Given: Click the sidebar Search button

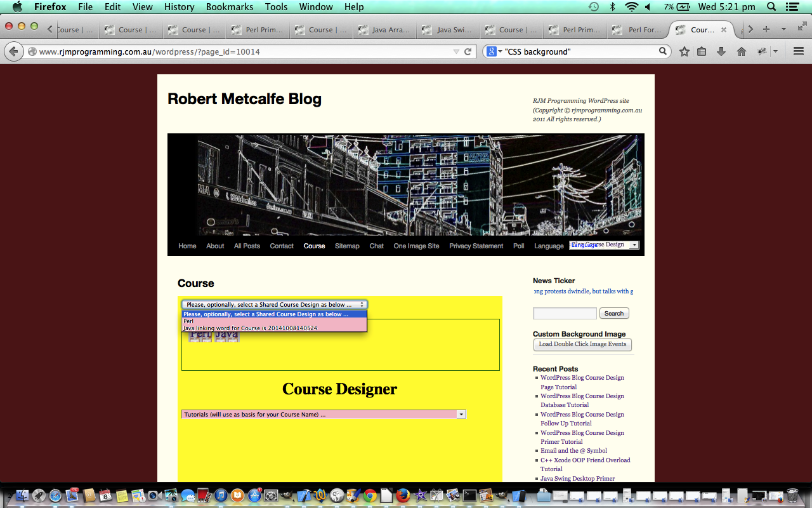Looking at the screenshot, I should tap(613, 313).
